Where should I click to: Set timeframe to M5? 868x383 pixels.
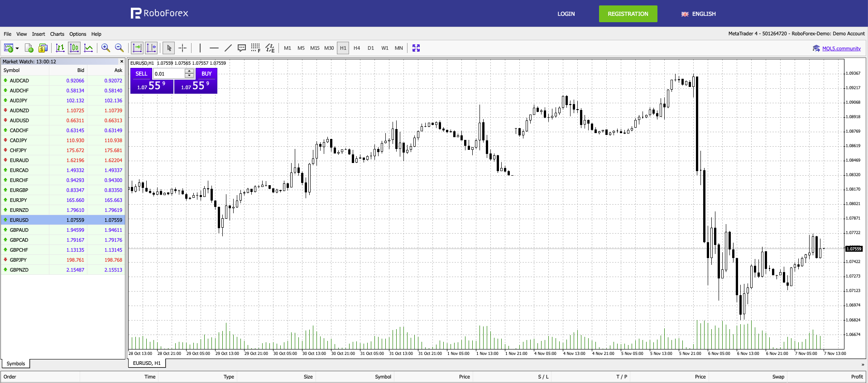pos(301,48)
